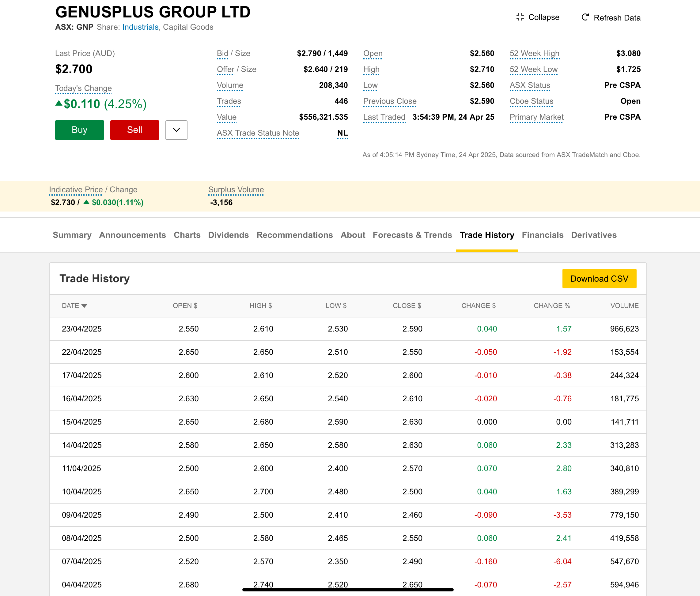The image size is (700, 596).
Task: Open Forecasts & Trends tab
Action: pos(412,235)
